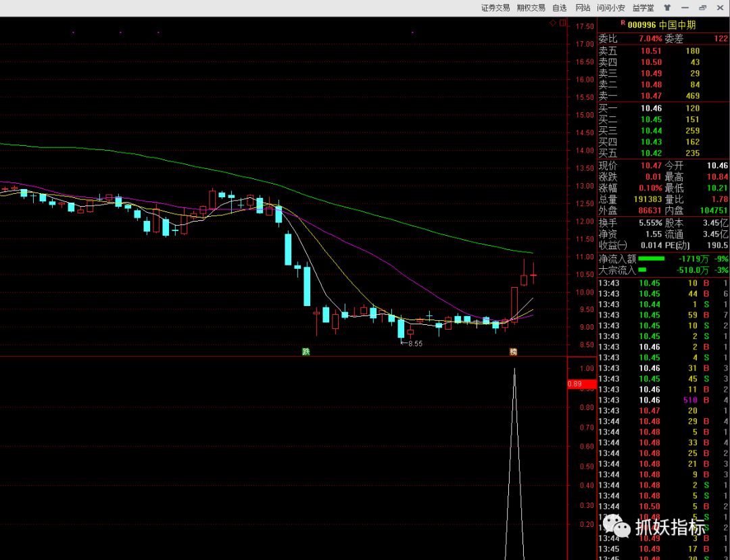Click the 委比 7.04% value
730x560 pixels.
click(x=650, y=39)
